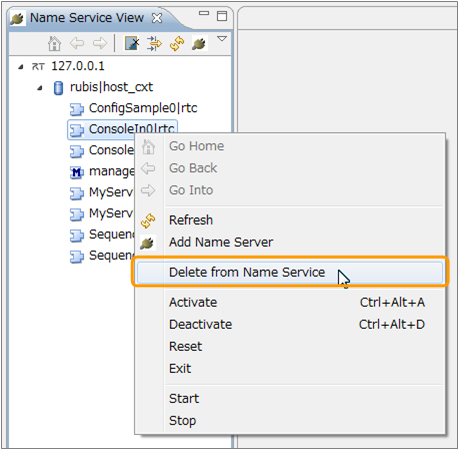The image size is (459, 450).
Task: Click the toolbar icon with blue square and X
Action: click(132, 43)
